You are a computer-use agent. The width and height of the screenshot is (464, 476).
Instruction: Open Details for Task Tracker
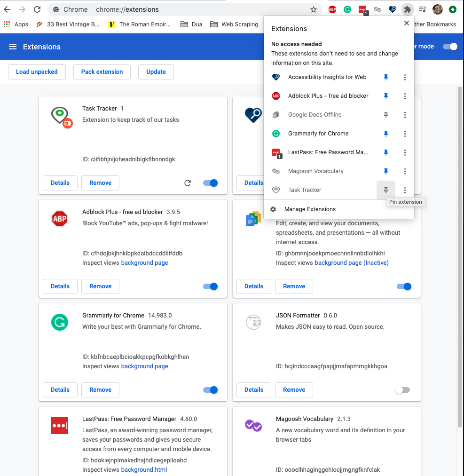click(x=60, y=183)
